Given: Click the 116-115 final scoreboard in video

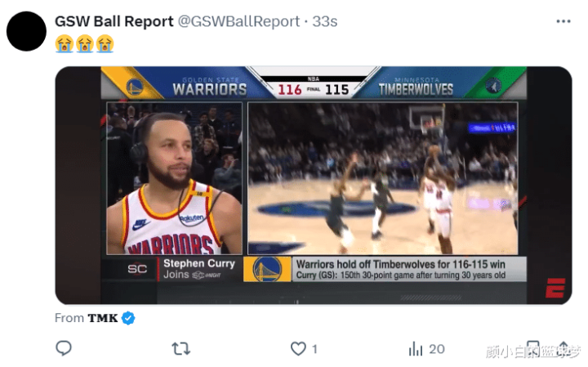Looking at the screenshot, I should pyautogui.click(x=313, y=87).
